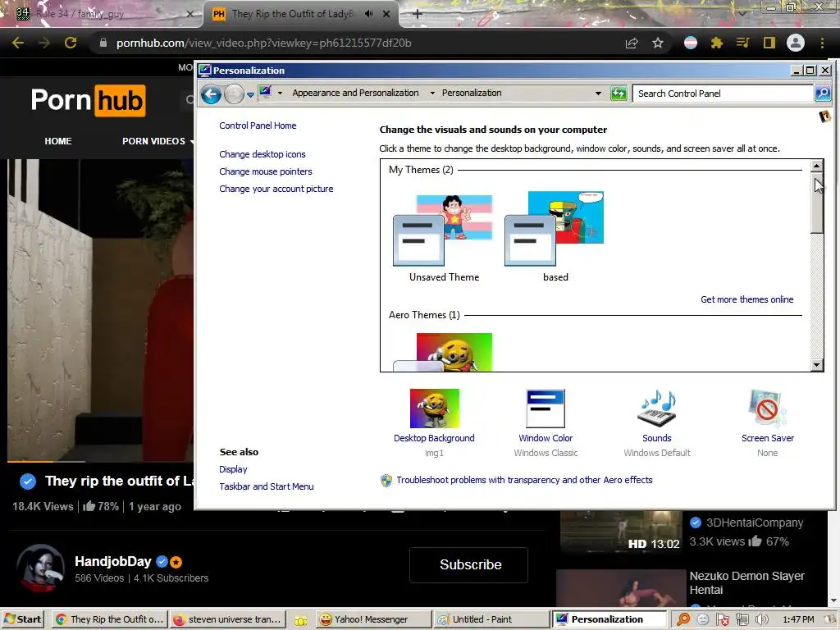Toggle Chrome side panel icon
Screen dimensions: 840x630
pyautogui.click(x=769, y=43)
